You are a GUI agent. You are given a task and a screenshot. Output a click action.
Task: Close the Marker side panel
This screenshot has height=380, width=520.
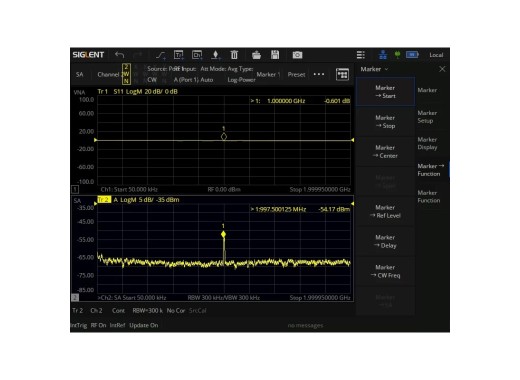(442, 69)
